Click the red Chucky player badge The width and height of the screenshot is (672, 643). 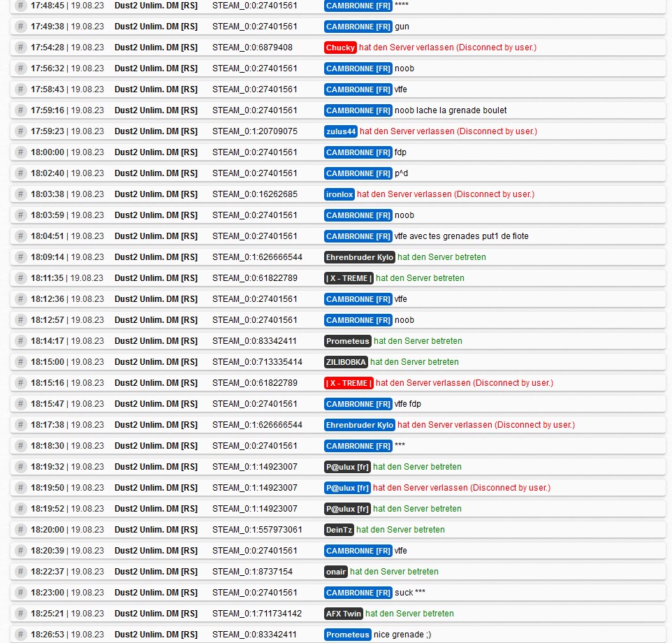(x=340, y=48)
